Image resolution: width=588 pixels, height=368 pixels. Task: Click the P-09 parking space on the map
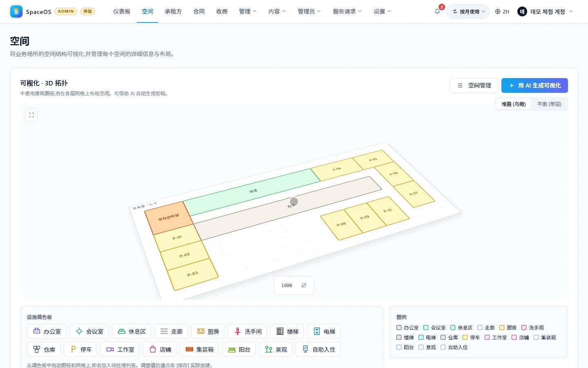[x=365, y=217]
